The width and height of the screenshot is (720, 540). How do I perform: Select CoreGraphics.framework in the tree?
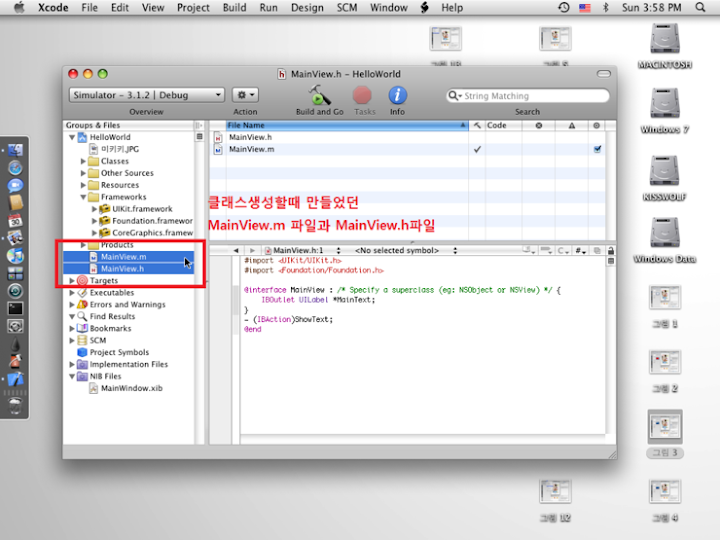click(152, 233)
